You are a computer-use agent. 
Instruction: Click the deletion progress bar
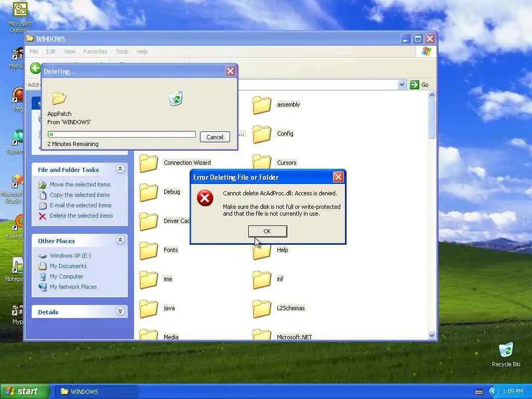122,135
